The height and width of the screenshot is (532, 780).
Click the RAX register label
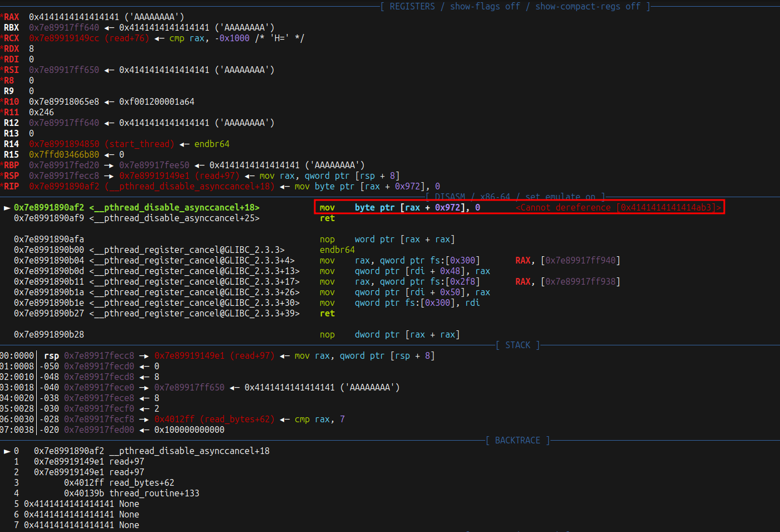pyautogui.click(x=11, y=17)
